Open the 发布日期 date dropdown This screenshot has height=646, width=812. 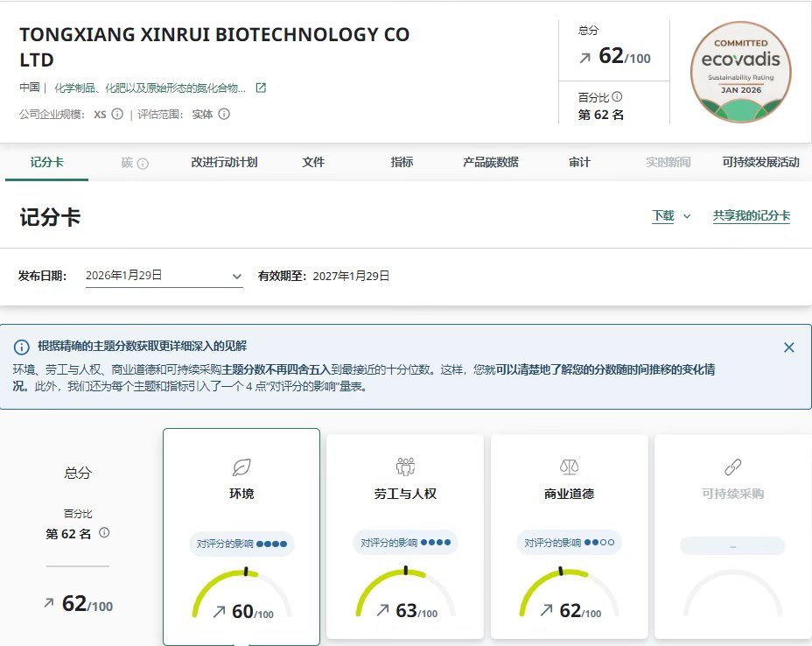[x=164, y=276]
